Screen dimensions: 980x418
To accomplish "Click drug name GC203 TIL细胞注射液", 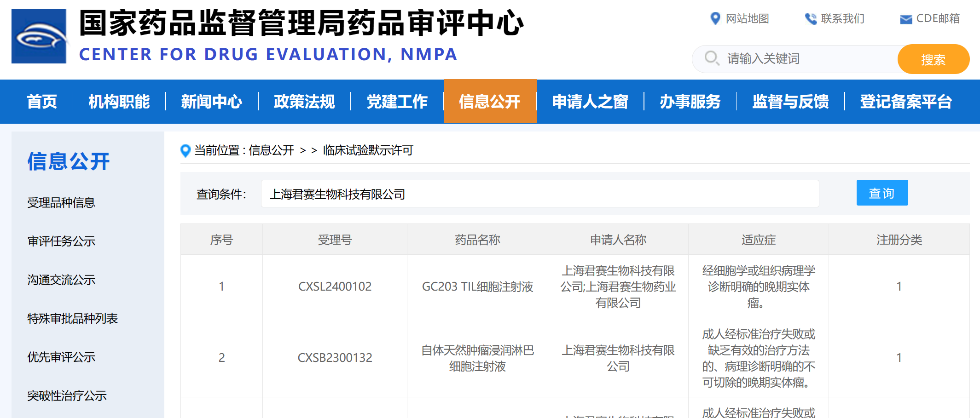I will tap(478, 286).
